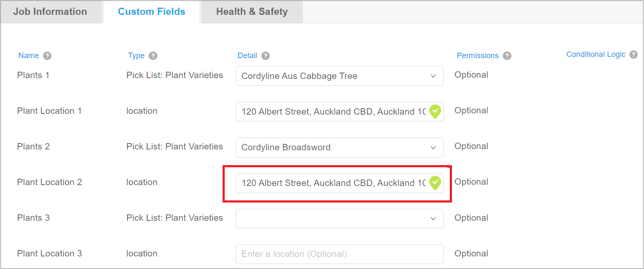
Task: Click the help icon beside Name
Action: click(x=47, y=55)
